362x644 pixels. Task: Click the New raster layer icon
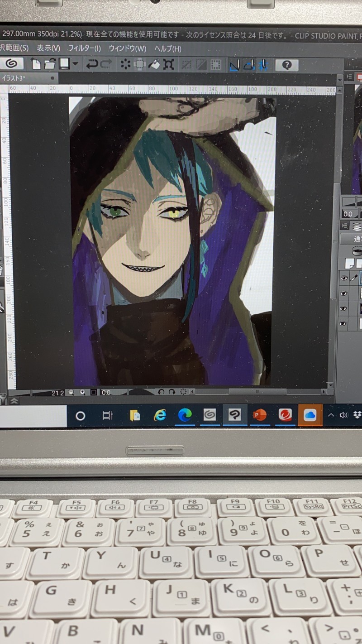(349, 263)
